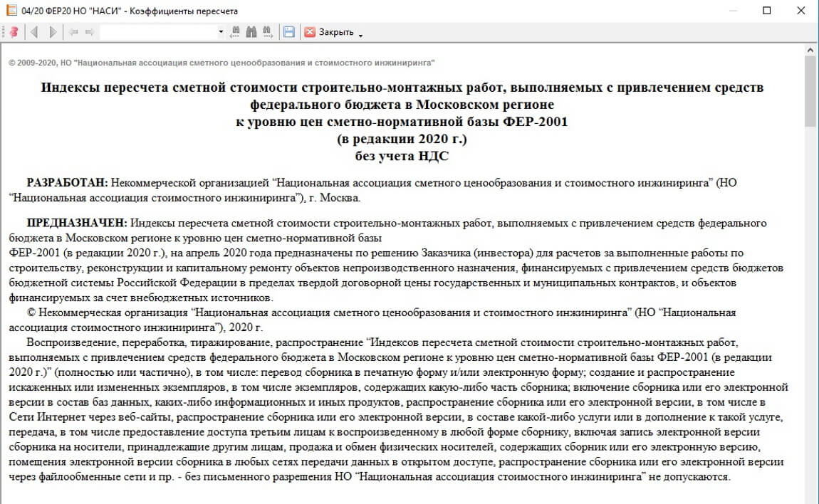Go back with the left triangle arrow

pyautogui.click(x=34, y=32)
